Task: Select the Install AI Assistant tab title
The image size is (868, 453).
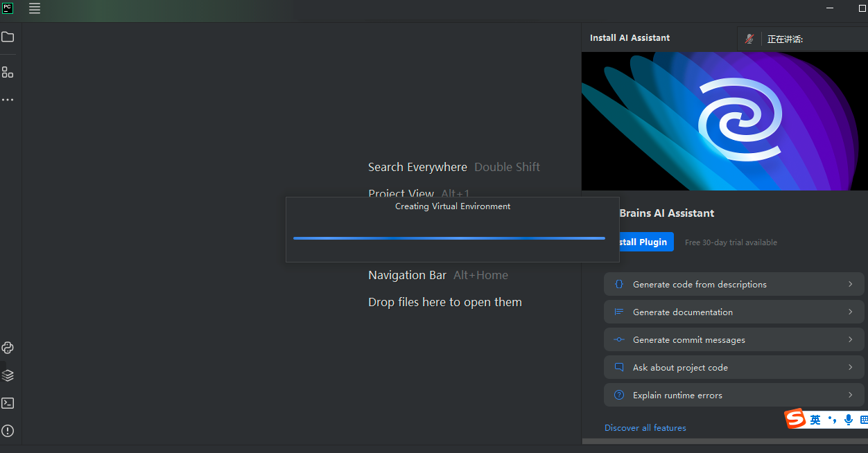Action: coord(630,38)
